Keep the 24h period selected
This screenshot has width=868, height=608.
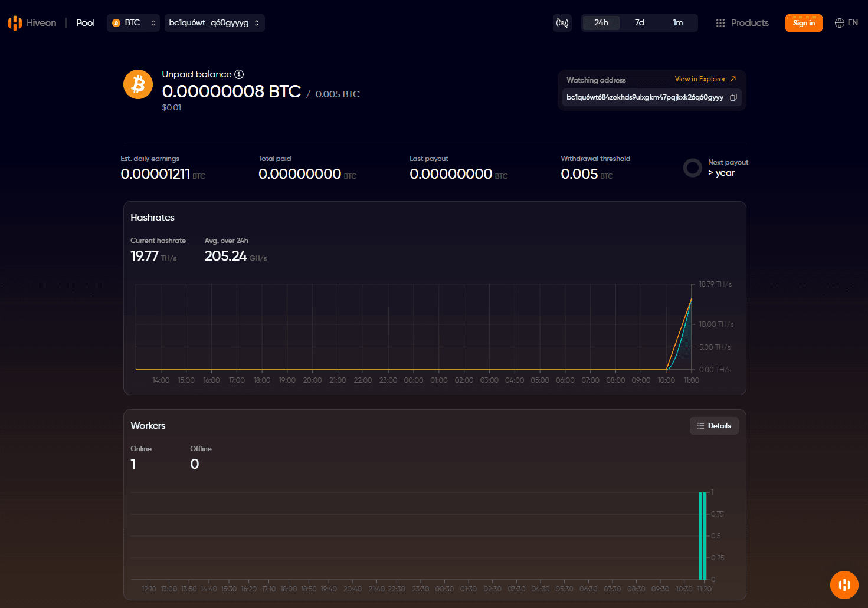[x=601, y=22]
